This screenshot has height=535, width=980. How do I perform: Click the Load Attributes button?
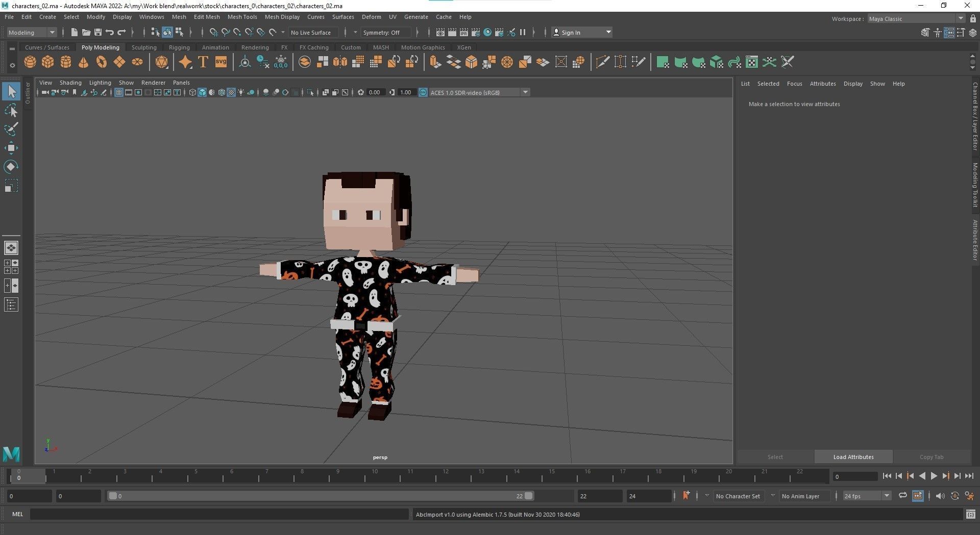coord(853,457)
